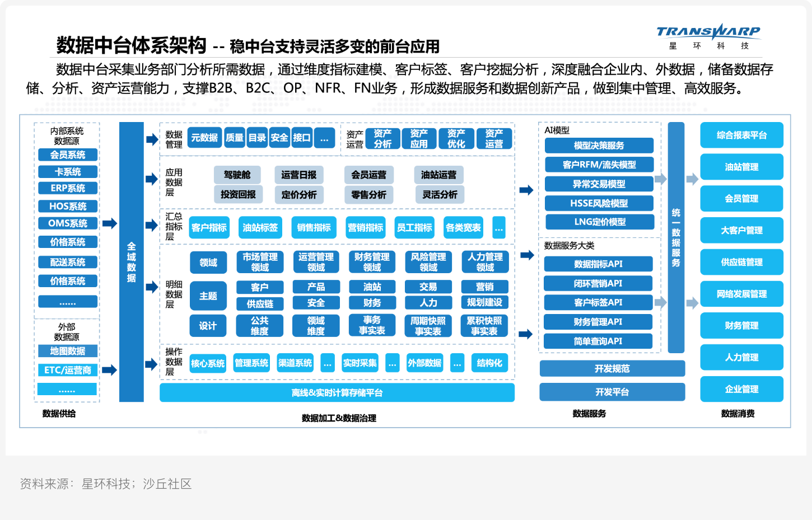
Task: Select the 异常交易模型 box
Action: tap(599, 184)
